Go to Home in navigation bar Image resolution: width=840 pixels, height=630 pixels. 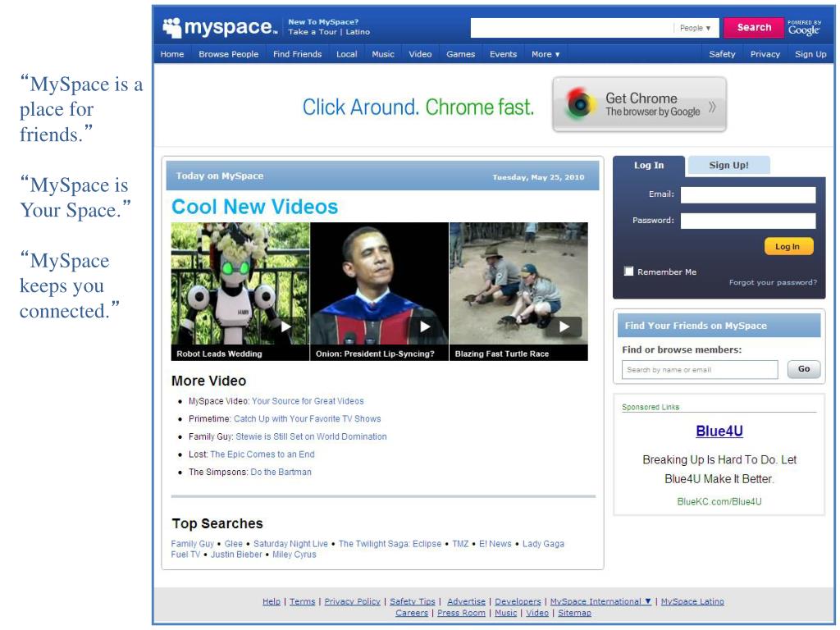pos(172,54)
